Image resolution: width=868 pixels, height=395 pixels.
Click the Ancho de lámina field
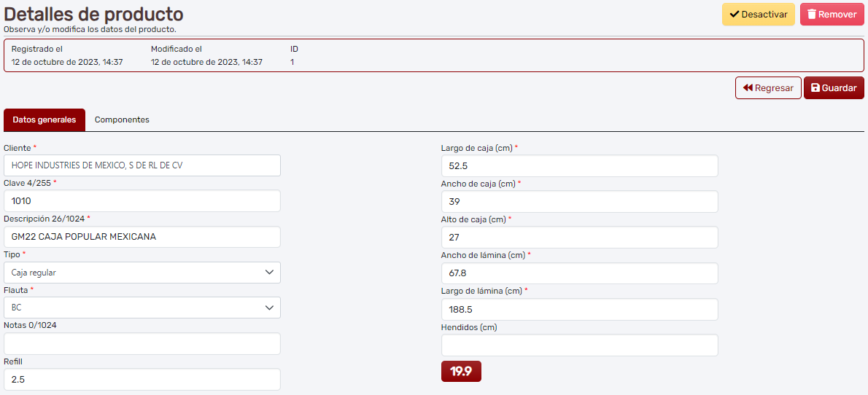579,273
